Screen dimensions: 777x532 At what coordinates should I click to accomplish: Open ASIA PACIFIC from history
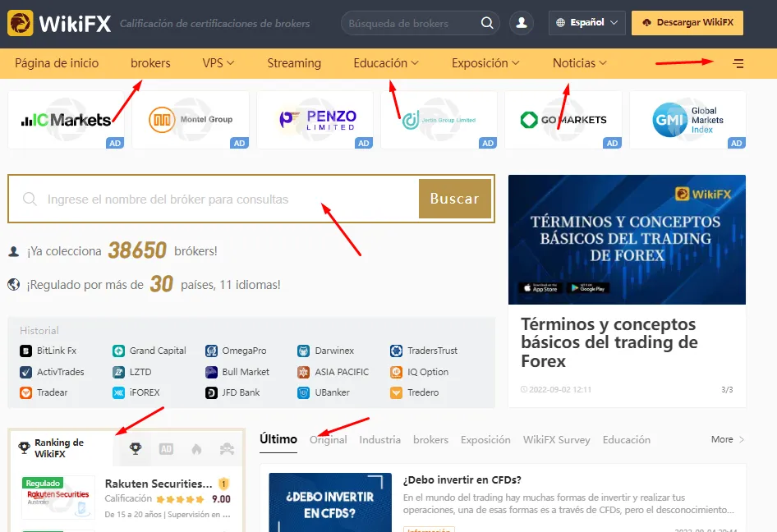pos(333,372)
